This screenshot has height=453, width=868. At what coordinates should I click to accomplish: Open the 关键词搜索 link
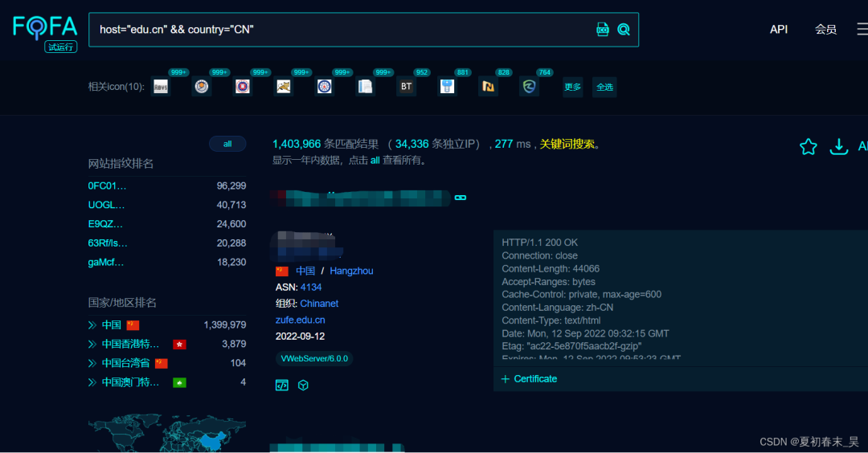click(x=567, y=144)
